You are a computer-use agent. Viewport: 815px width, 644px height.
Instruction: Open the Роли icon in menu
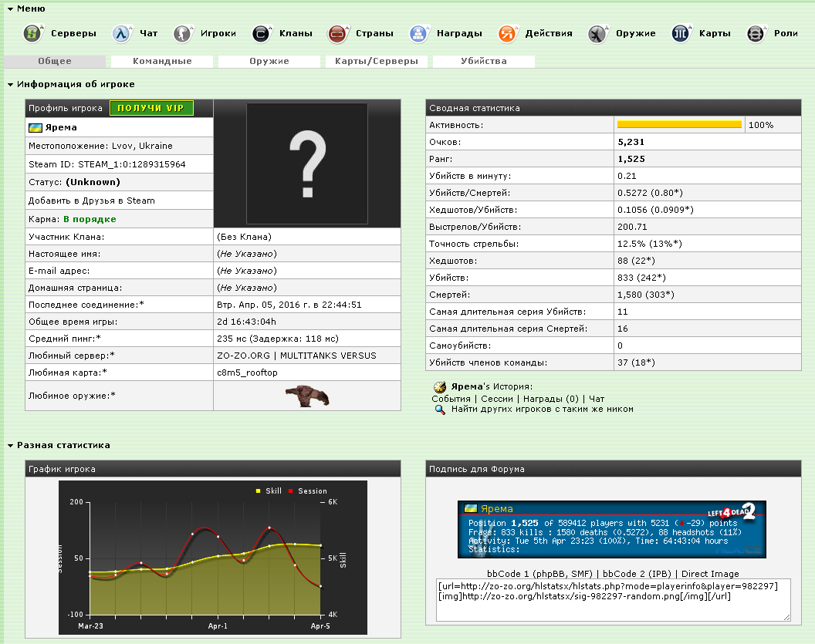coord(756,33)
